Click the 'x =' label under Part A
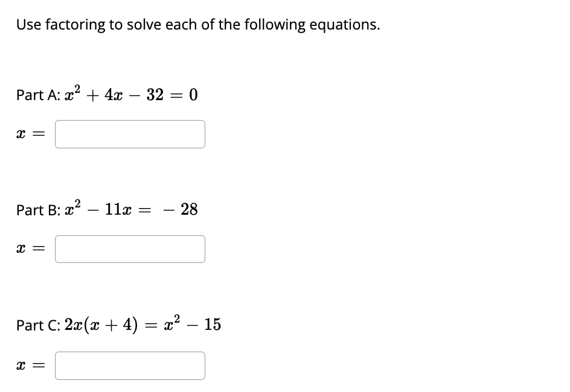 [x=29, y=134]
